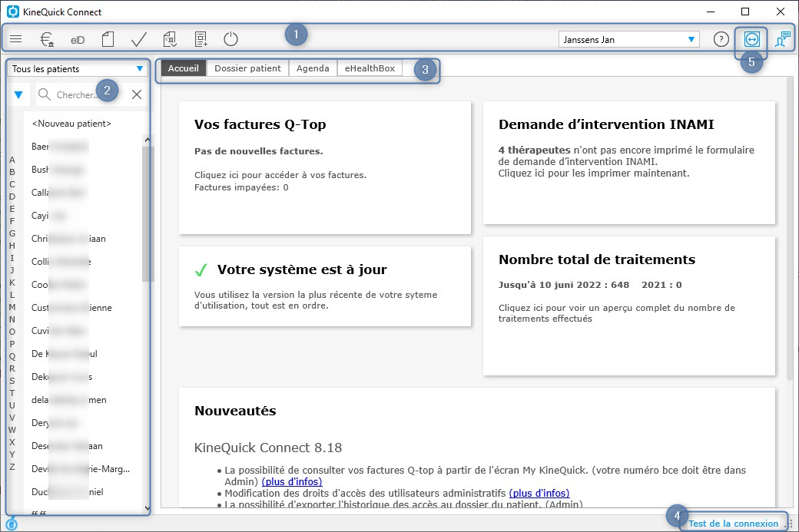
Task: Open help via question mark icon
Action: coord(721,39)
